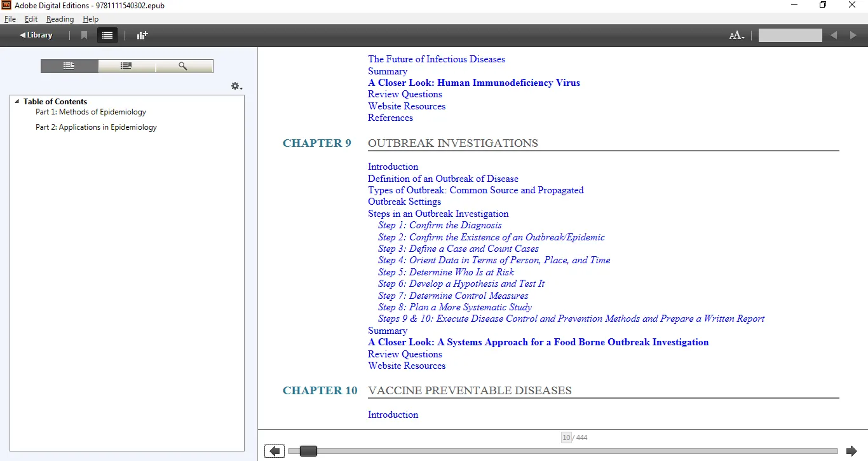Open the text size AA dropdown
Screen dimensions: 868x461
736,36
